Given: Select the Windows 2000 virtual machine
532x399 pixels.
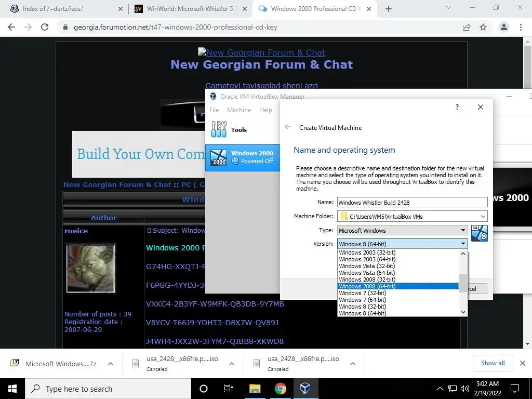Looking at the screenshot, I should point(242,157).
